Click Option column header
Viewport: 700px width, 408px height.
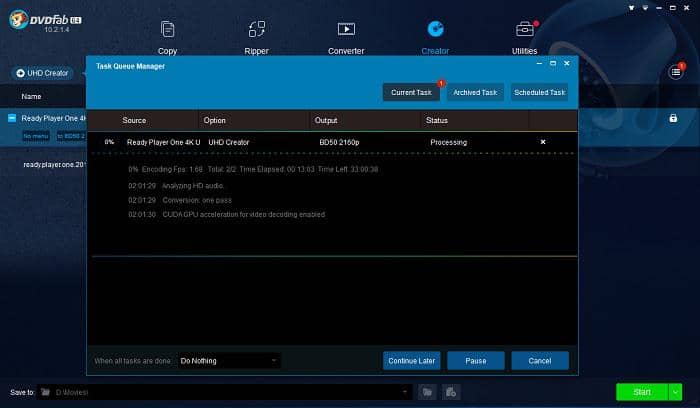tap(214, 121)
